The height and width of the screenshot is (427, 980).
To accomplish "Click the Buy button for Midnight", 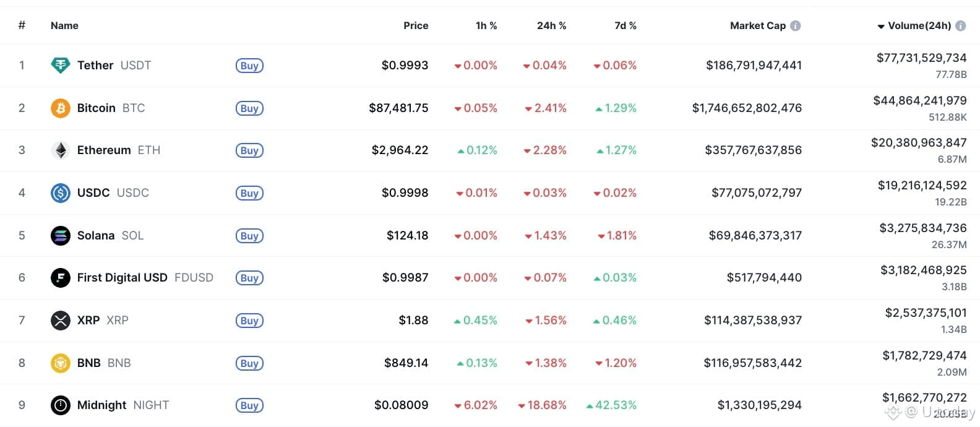I will pos(249,405).
